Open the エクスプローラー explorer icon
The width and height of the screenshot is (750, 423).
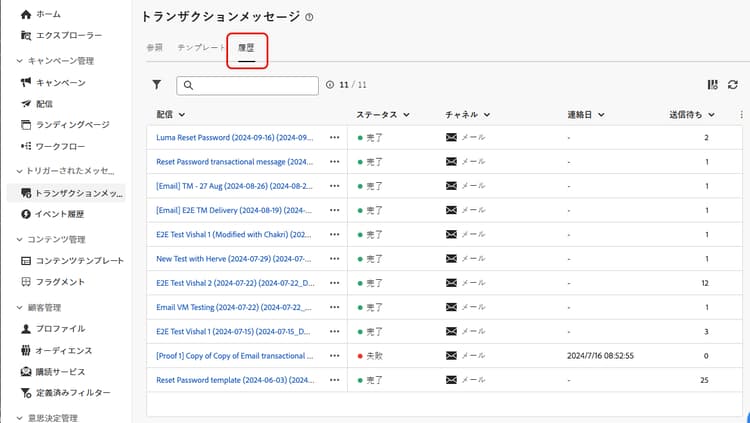tap(26, 35)
